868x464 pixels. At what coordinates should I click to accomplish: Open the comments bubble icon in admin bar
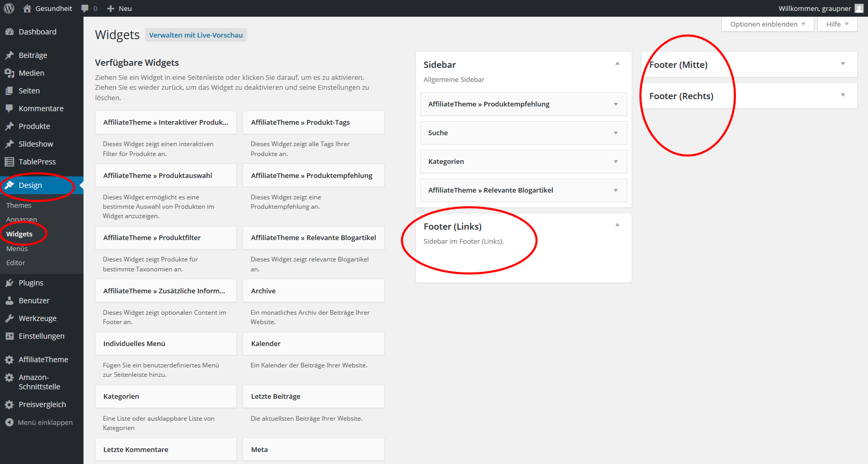coord(85,8)
